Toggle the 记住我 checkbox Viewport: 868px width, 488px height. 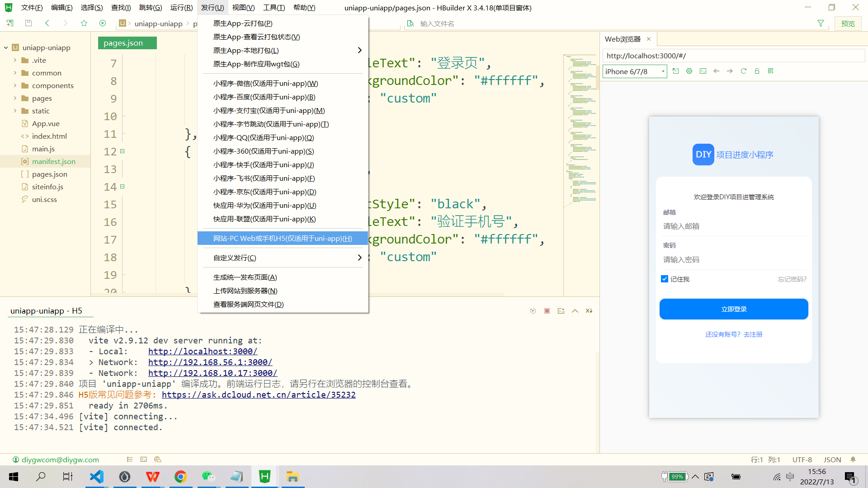(665, 279)
